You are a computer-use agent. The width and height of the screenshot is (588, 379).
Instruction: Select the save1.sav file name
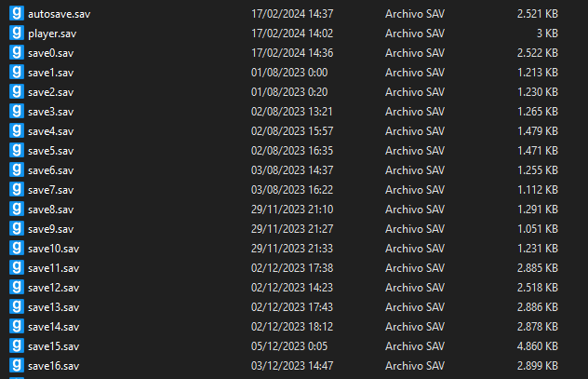[x=50, y=72]
